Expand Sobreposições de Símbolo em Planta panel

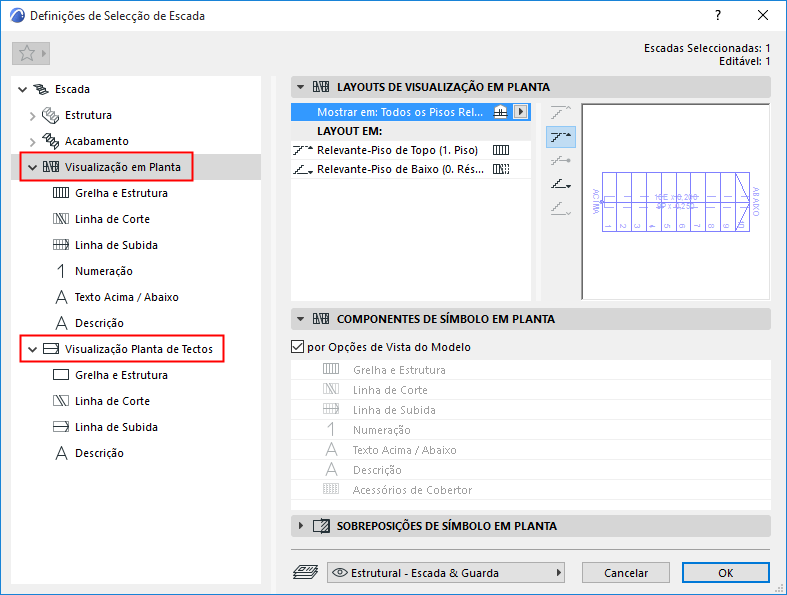pos(301,526)
